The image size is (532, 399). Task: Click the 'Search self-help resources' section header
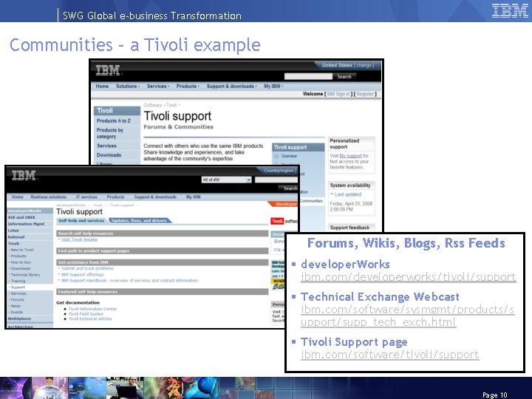162,233
